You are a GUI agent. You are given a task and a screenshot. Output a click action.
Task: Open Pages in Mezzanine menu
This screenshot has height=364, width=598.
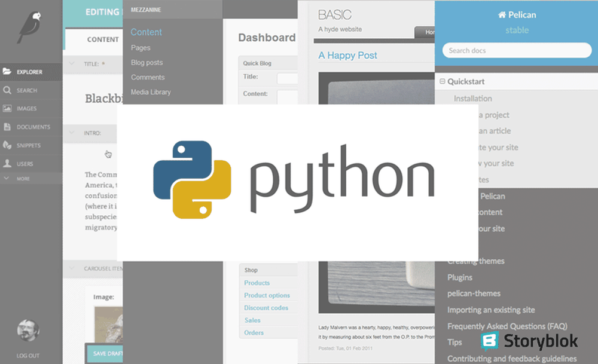[x=141, y=48]
